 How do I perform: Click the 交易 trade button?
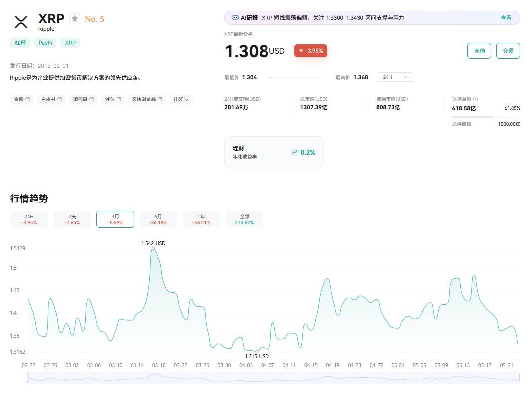pos(508,51)
